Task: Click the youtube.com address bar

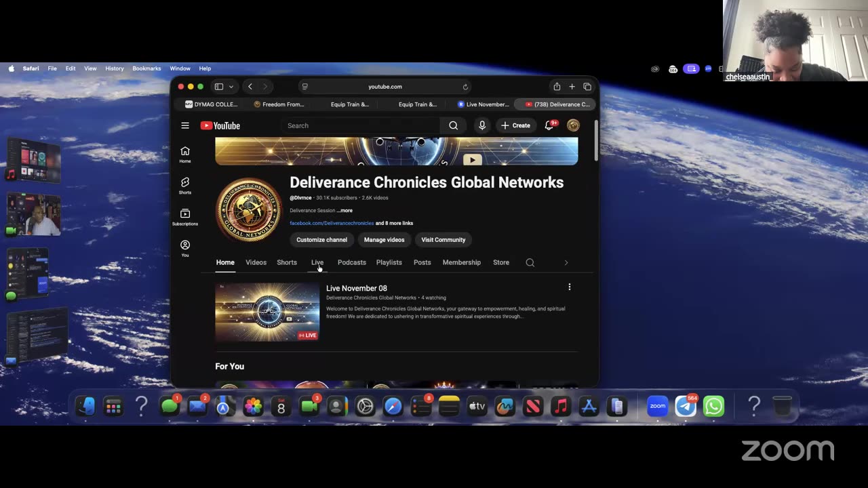Action: point(385,87)
